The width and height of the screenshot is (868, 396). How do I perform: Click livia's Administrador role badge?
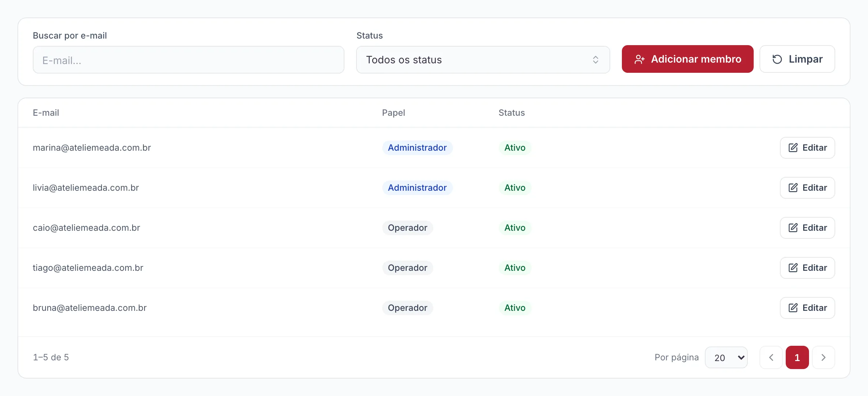pyautogui.click(x=417, y=188)
